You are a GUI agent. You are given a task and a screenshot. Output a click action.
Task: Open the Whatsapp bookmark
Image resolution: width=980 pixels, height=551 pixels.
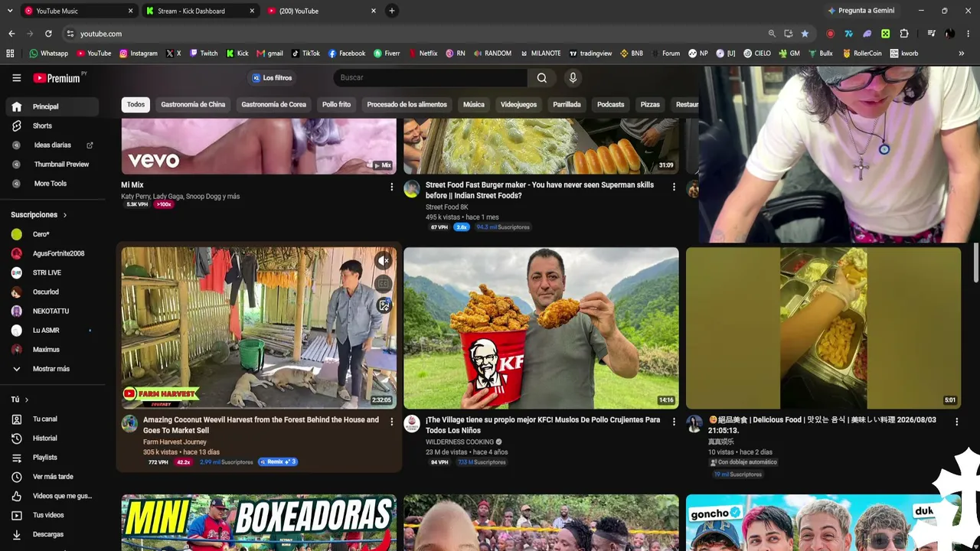[48, 54]
